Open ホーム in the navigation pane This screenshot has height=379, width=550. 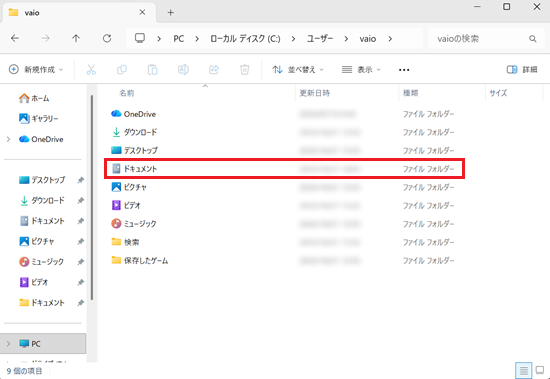(x=34, y=98)
